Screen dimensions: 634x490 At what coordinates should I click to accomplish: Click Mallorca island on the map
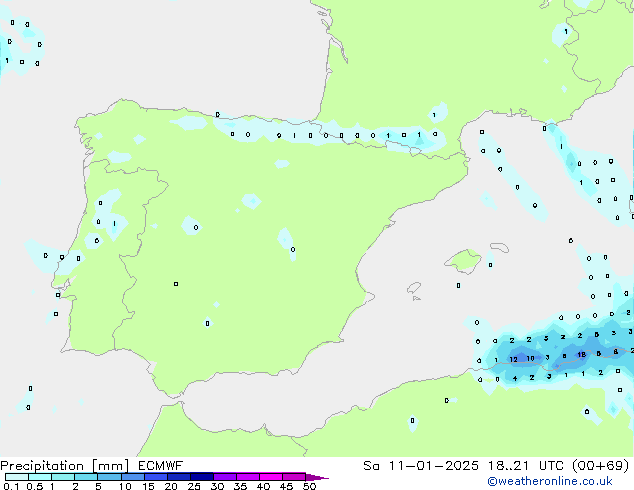click(x=463, y=263)
